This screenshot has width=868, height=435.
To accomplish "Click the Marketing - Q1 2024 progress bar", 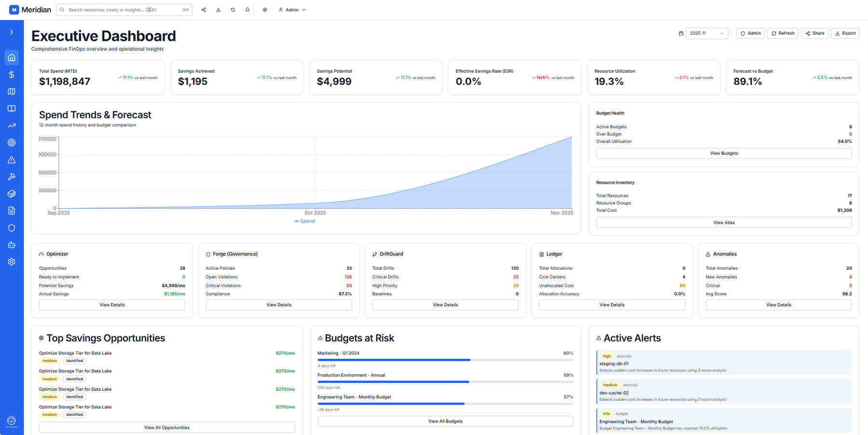I will [x=445, y=360].
